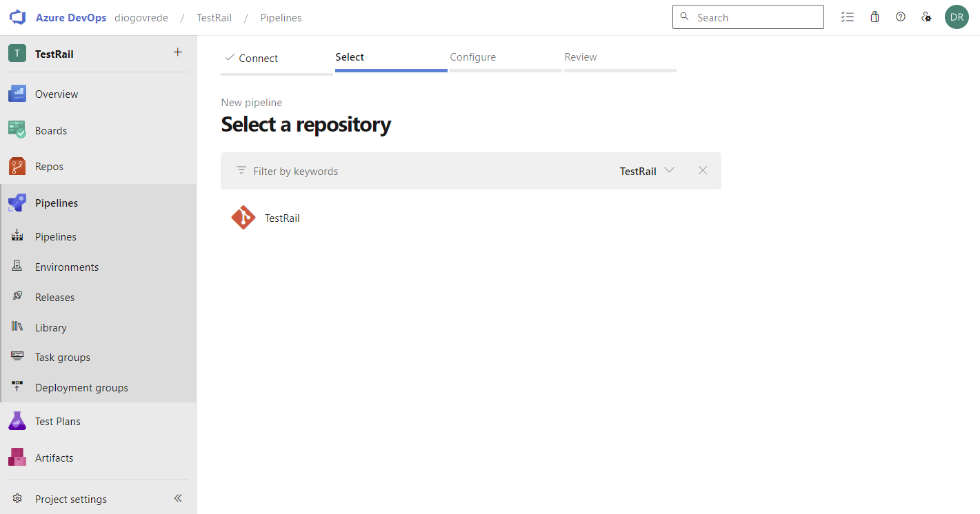Viewport: 980px width, 514px height.
Task: Click the Azure DevOps logo icon
Action: tap(17, 17)
